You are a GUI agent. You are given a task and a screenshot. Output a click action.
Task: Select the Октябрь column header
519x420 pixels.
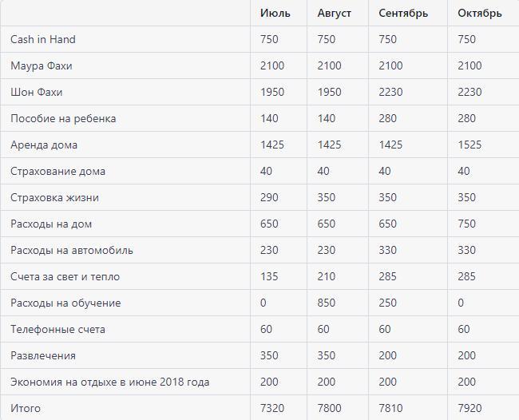point(479,13)
